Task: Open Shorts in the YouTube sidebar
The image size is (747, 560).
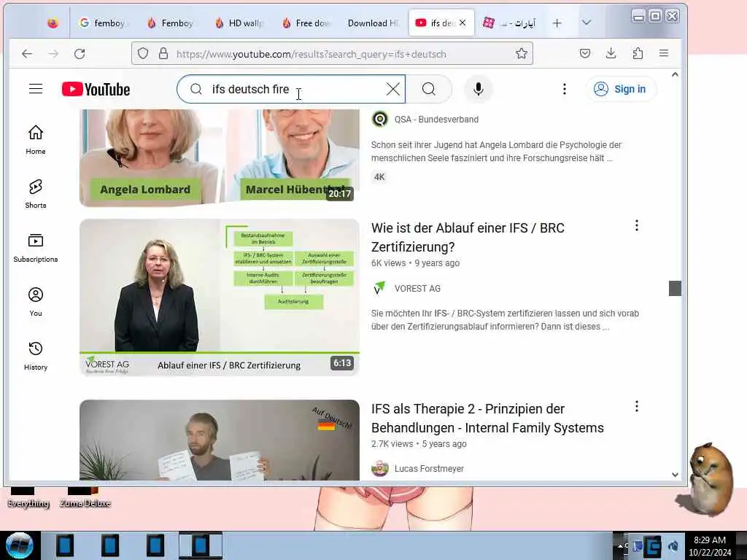Action: [36, 194]
